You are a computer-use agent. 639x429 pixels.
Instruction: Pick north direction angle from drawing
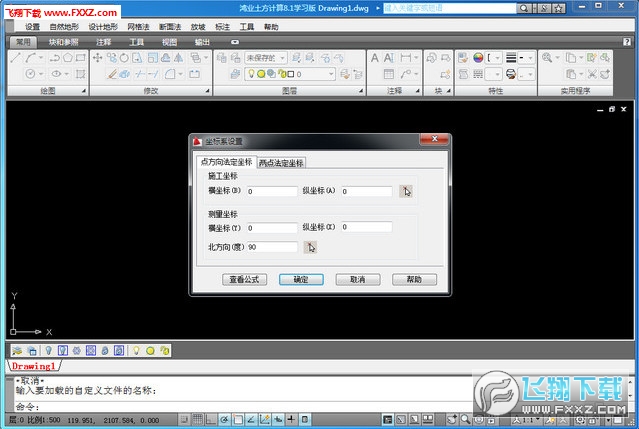click(310, 247)
